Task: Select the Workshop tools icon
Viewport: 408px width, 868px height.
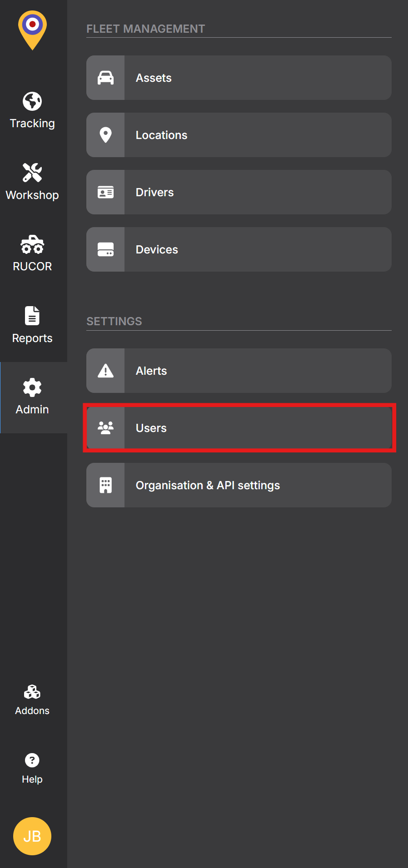Action: [32, 173]
